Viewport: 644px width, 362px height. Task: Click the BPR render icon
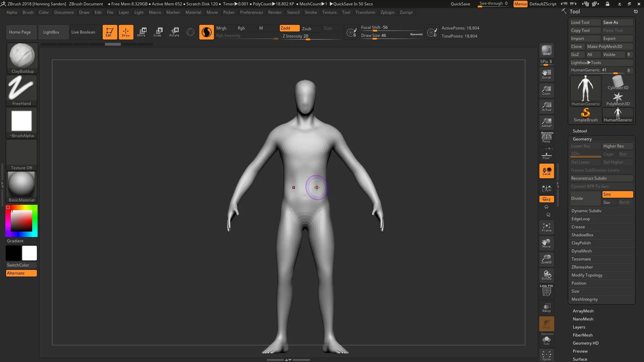(x=546, y=51)
